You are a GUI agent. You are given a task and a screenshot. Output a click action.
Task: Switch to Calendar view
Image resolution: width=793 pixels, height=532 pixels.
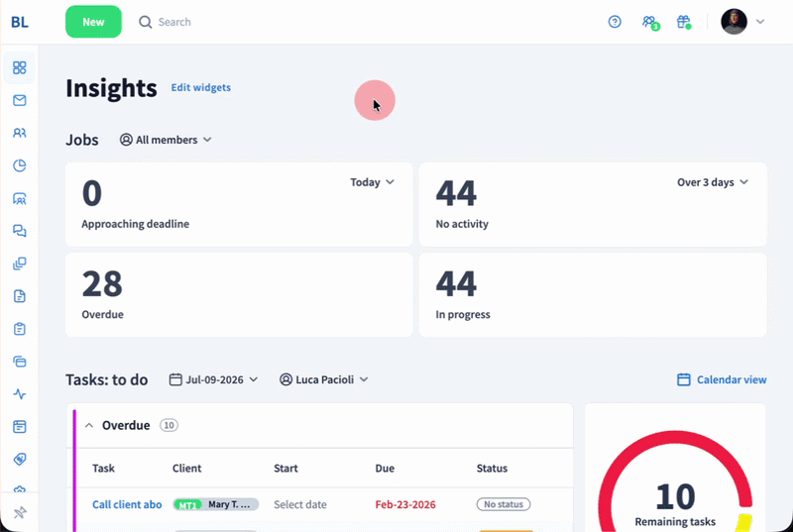[722, 379]
